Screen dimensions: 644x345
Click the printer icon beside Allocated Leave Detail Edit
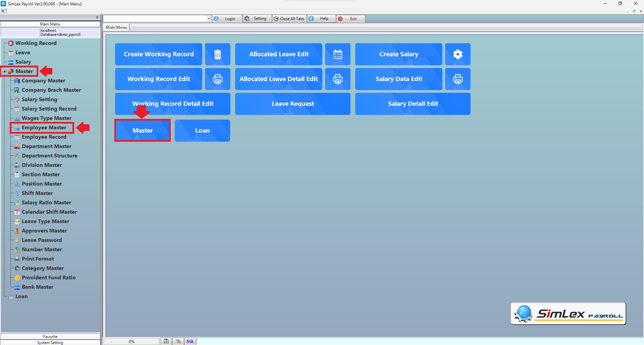pos(337,79)
